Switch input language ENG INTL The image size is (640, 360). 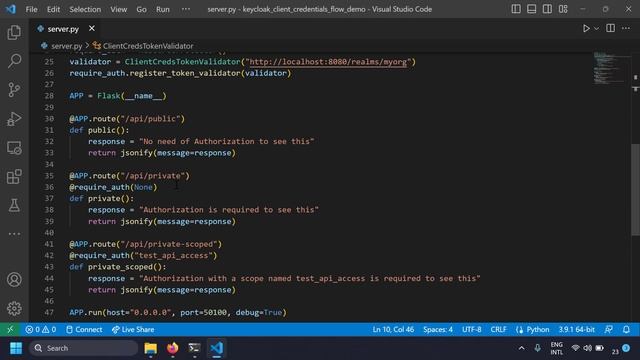(557, 348)
